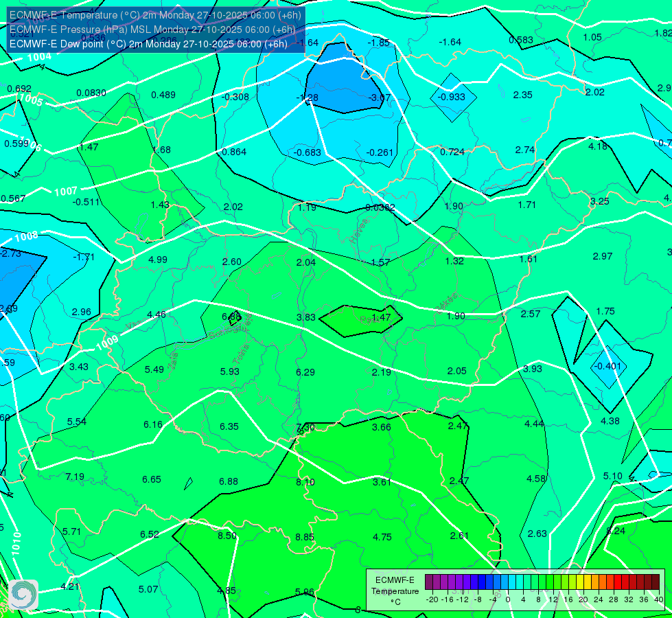Pick the purple swatch at -20 in legend
The image size is (672, 618).
click(x=429, y=582)
